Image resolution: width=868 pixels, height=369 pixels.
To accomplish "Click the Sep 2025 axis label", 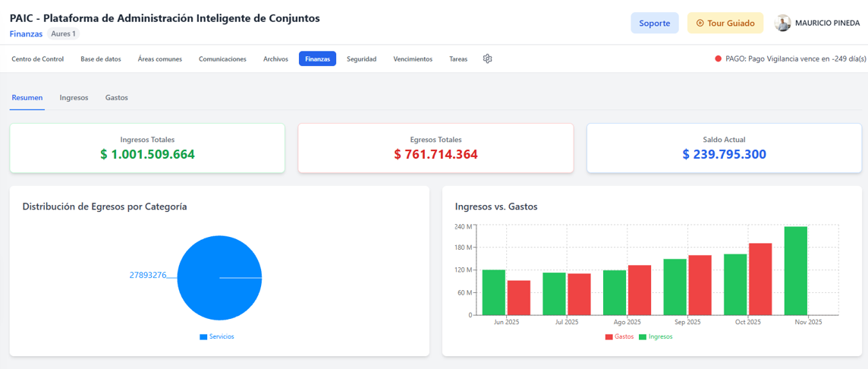I will tap(687, 322).
